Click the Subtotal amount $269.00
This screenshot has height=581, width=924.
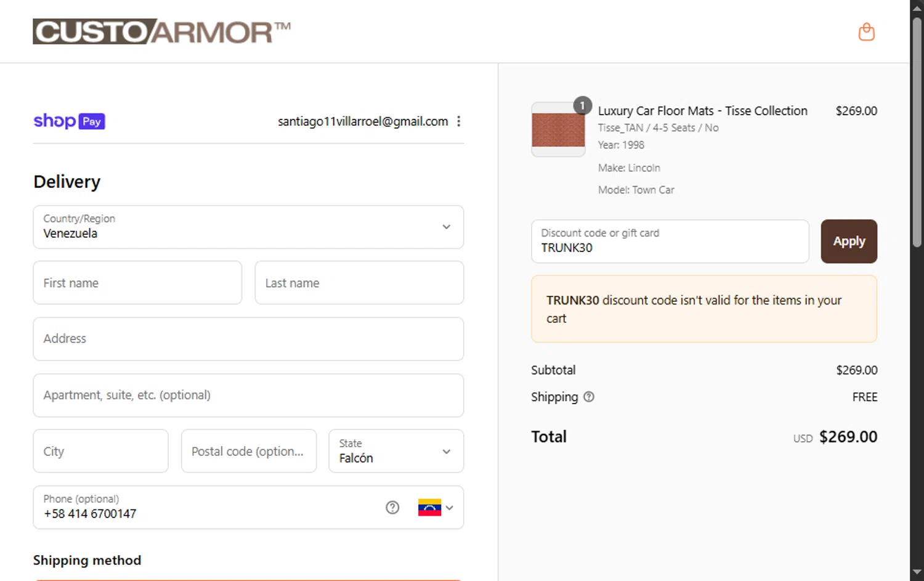[x=856, y=370]
